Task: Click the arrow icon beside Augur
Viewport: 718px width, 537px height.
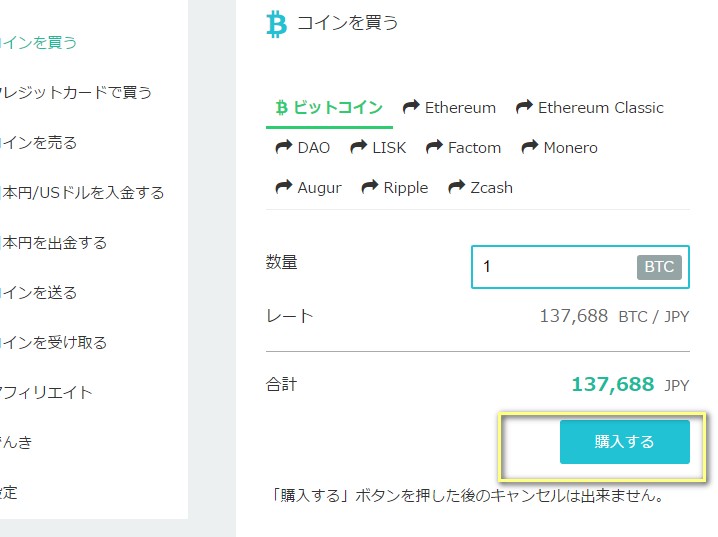Action: (x=284, y=187)
